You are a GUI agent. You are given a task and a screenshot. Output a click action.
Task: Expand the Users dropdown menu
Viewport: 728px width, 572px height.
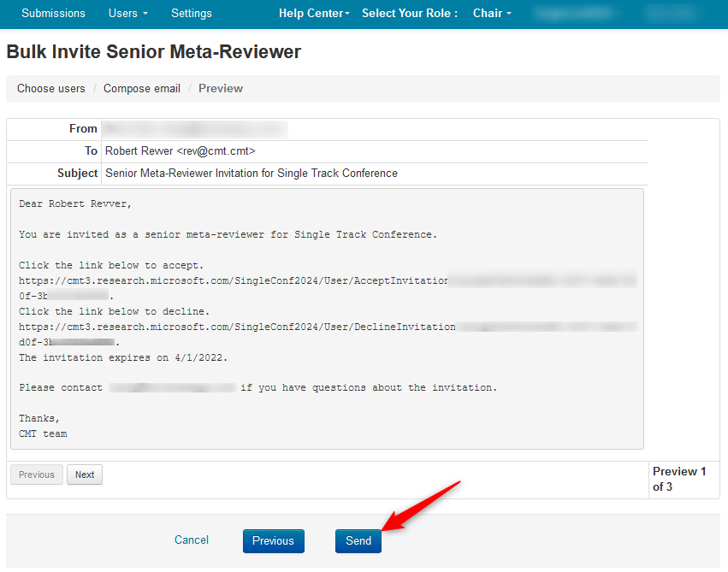(127, 14)
